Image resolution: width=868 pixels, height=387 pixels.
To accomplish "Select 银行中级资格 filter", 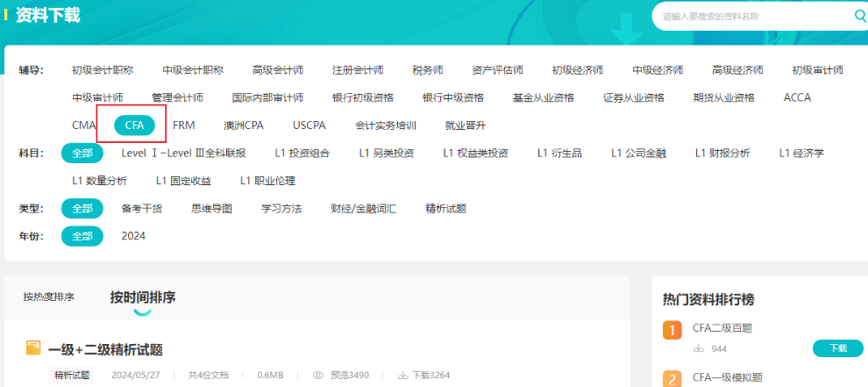I will 452,97.
